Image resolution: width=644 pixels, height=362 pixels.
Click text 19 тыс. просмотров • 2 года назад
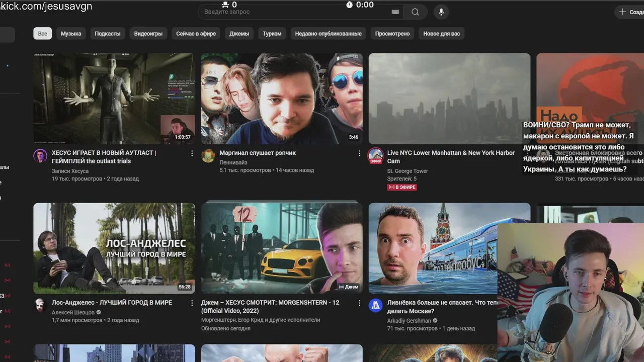pyautogui.click(x=95, y=178)
